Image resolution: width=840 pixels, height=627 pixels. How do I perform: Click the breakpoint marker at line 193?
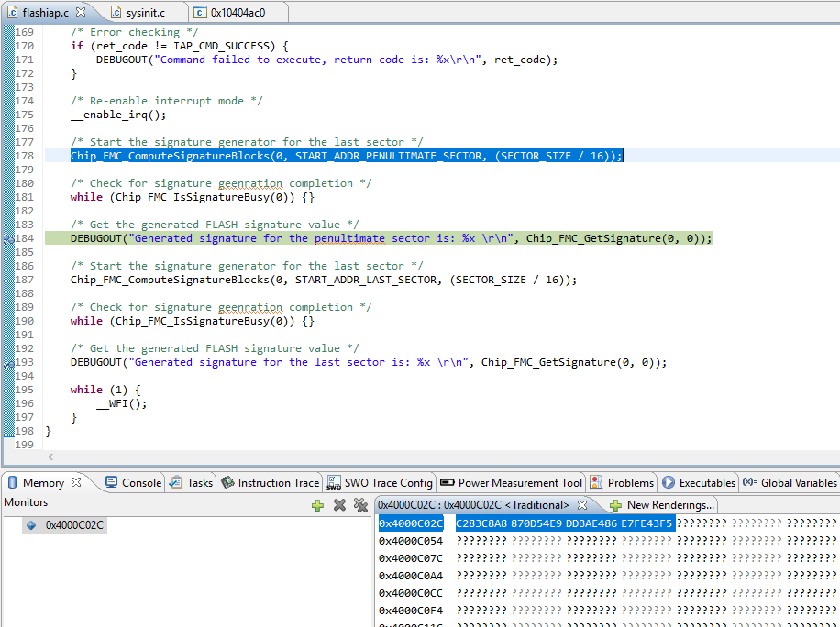tap(8, 364)
